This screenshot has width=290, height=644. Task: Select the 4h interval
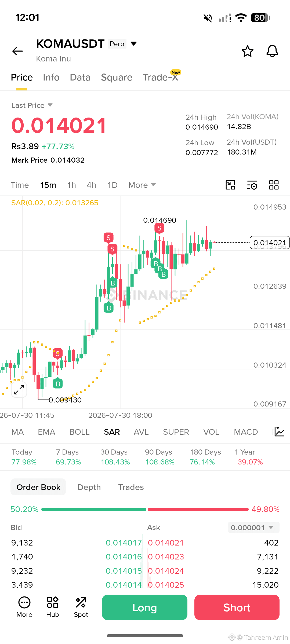pyautogui.click(x=91, y=185)
